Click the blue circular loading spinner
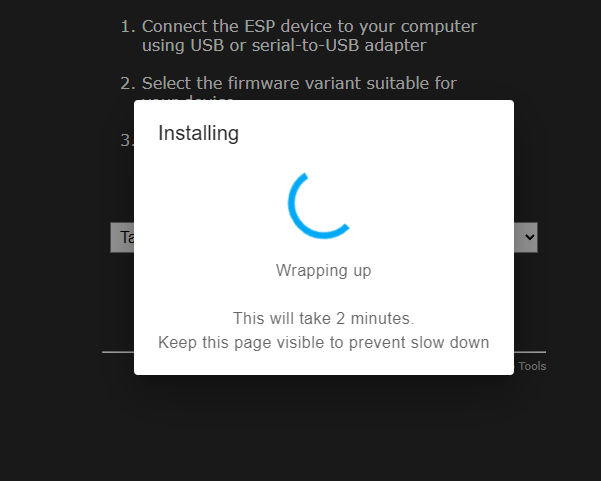Viewport: 601px width, 481px height. coord(319,205)
